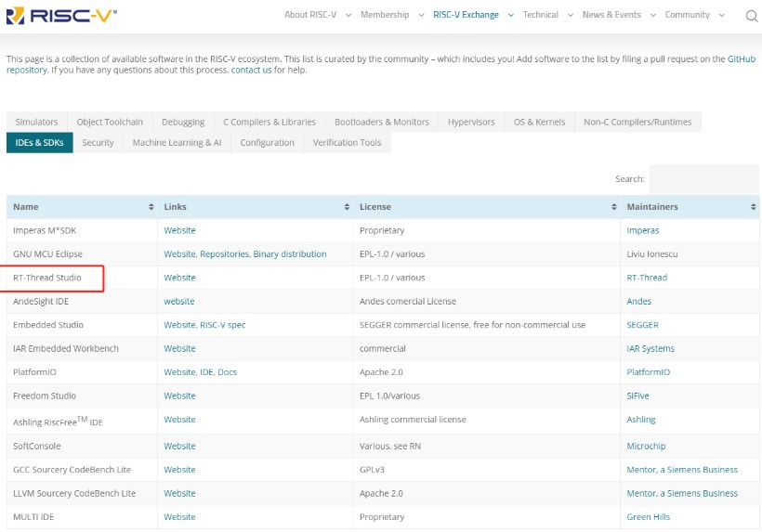This screenshot has width=762, height=532.
Task: Switch to the Security tab
Action: (x=98, y=143)
